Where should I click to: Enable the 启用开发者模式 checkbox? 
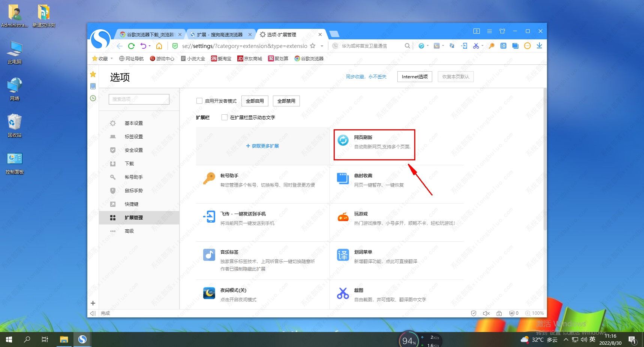click(199, 101)
